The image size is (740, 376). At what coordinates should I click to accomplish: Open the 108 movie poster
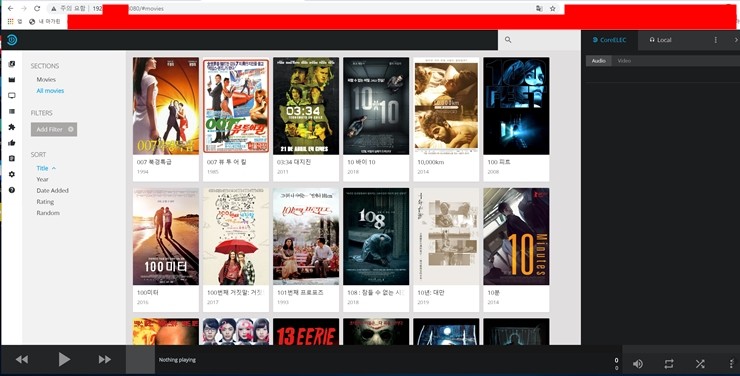pyautogui.click(x=376, y=236)
